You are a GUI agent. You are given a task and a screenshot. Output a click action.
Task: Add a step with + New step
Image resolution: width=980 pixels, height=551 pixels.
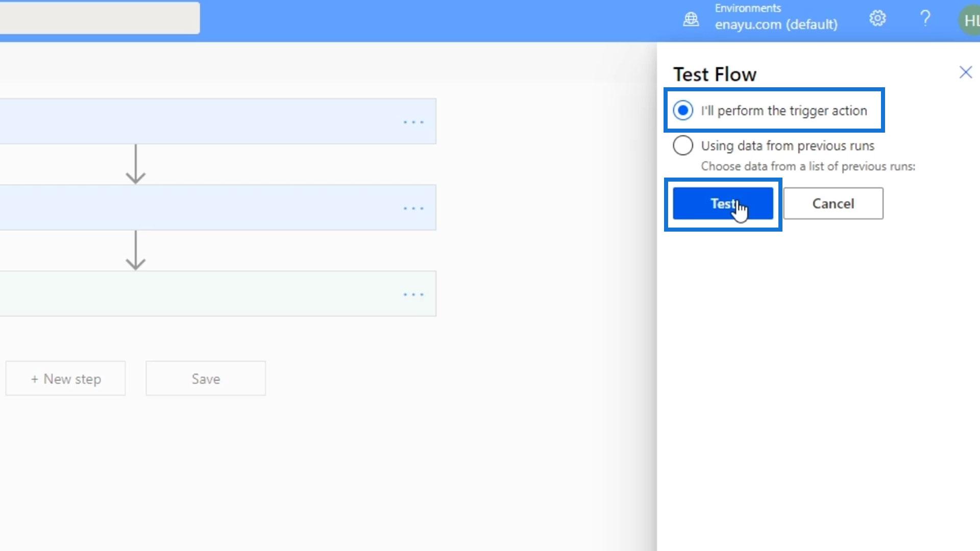click(x=66, y=379)
